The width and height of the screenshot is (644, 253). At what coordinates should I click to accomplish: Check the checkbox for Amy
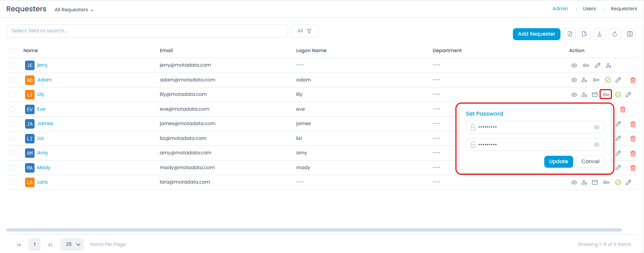[12, 153]
